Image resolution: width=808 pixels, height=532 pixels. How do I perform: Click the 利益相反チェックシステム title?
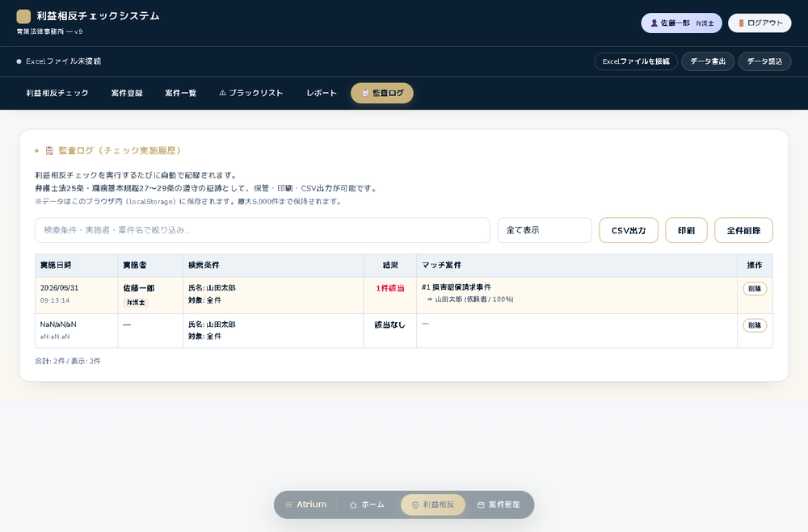[98, 16]
